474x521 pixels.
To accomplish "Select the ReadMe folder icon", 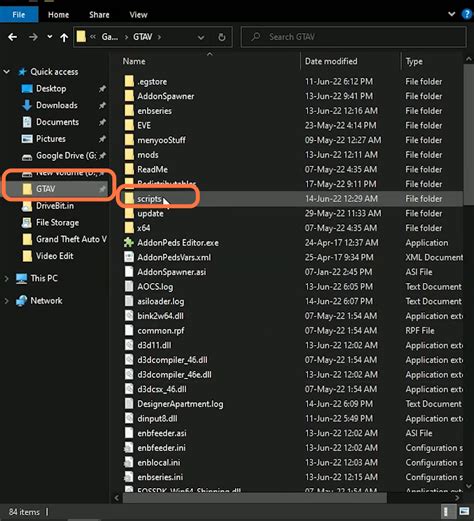I will [129, 169].
